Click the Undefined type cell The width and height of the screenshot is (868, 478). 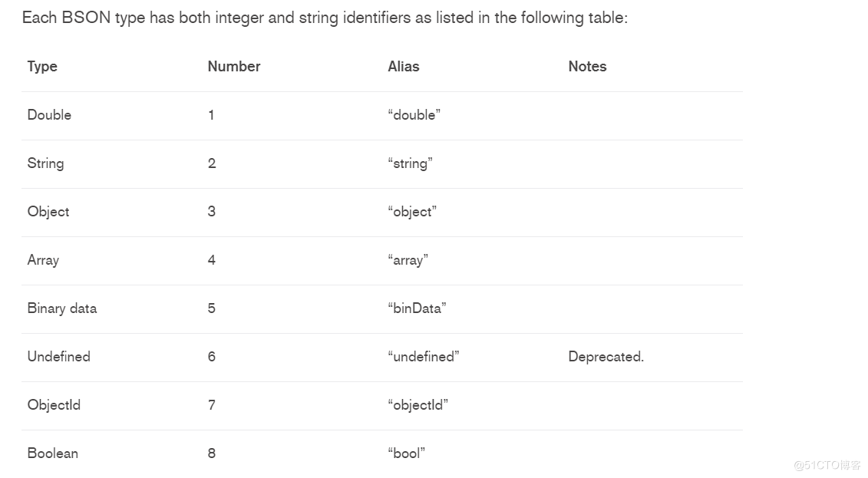coord(59,357)
